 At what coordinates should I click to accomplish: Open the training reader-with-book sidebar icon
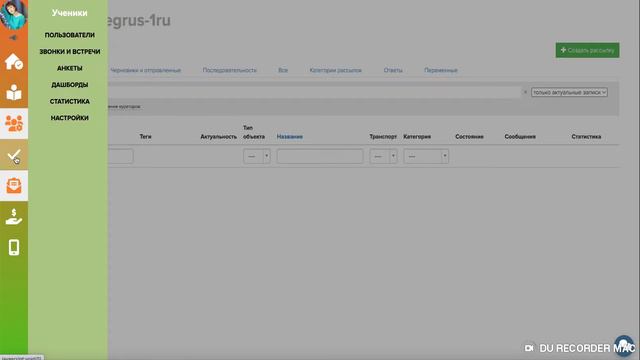coord(13,93)
